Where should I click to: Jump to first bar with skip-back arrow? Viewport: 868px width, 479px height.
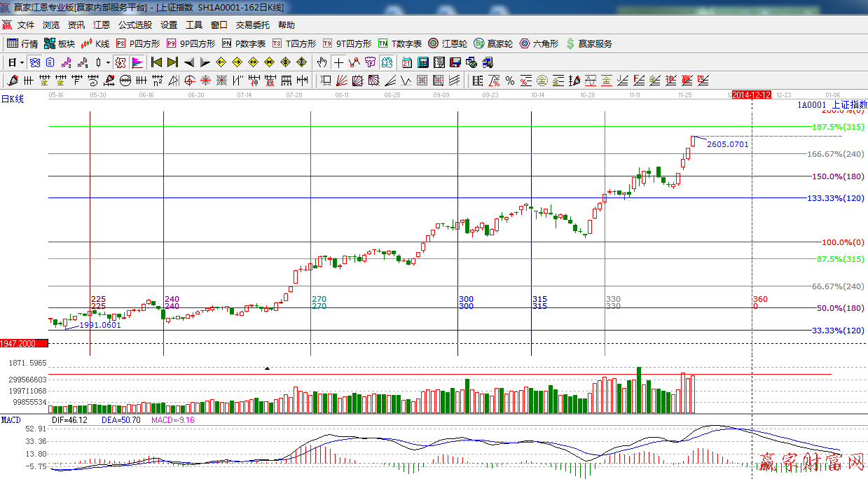pos(156,62)
